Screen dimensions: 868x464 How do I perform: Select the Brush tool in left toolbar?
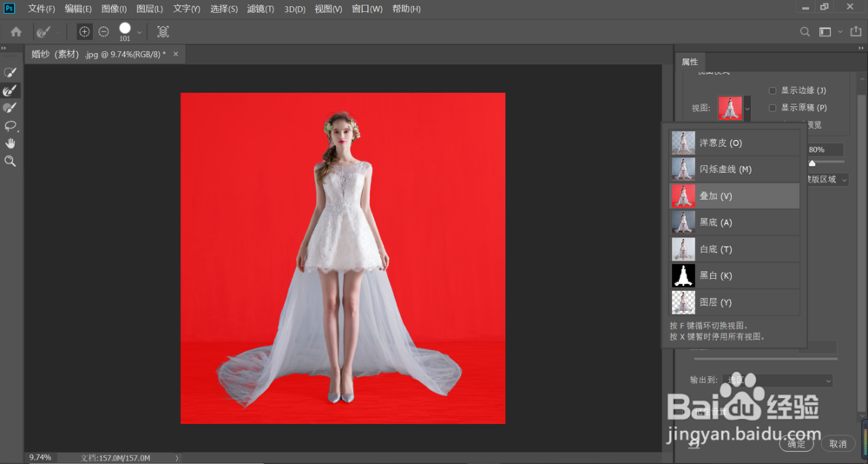tap(10, 108)
